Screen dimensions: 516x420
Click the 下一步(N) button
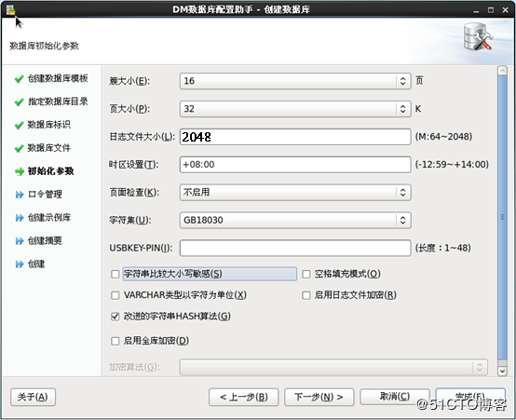[319, 397]
